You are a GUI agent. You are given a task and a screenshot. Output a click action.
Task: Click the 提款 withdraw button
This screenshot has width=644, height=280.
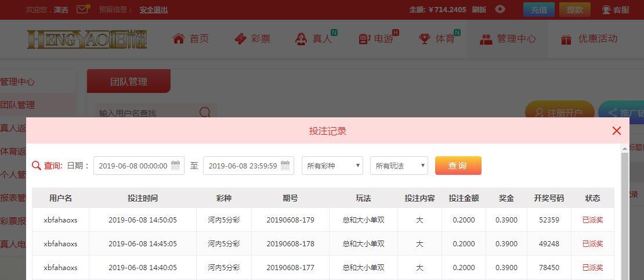click(x=574, y=10)
